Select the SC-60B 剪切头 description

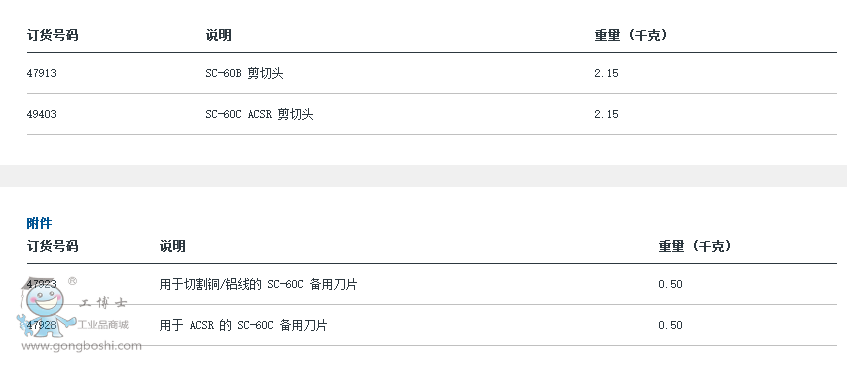click(x=244, y=73)
